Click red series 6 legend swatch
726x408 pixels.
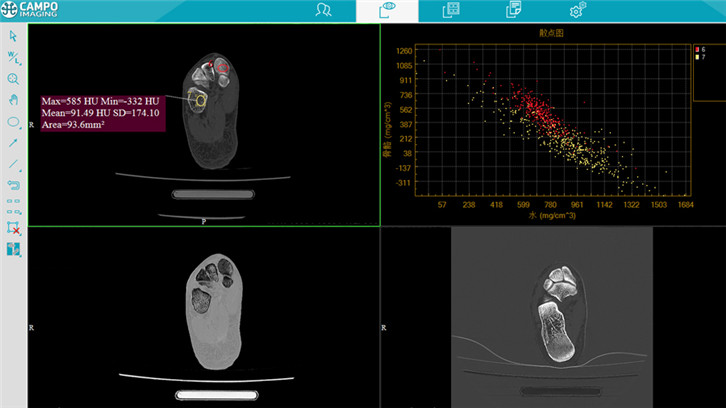697,48
